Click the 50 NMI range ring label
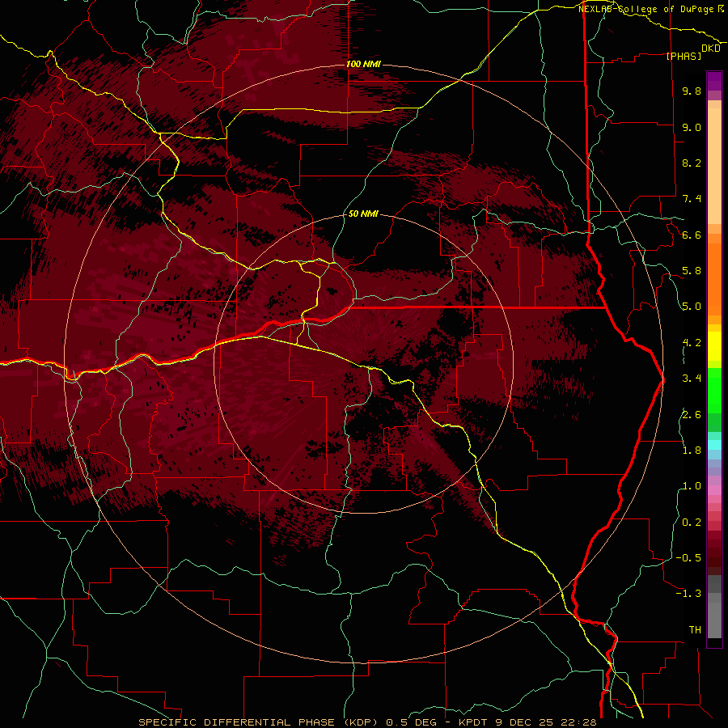The height and width of the screenshot is (728, 728). 363,214
